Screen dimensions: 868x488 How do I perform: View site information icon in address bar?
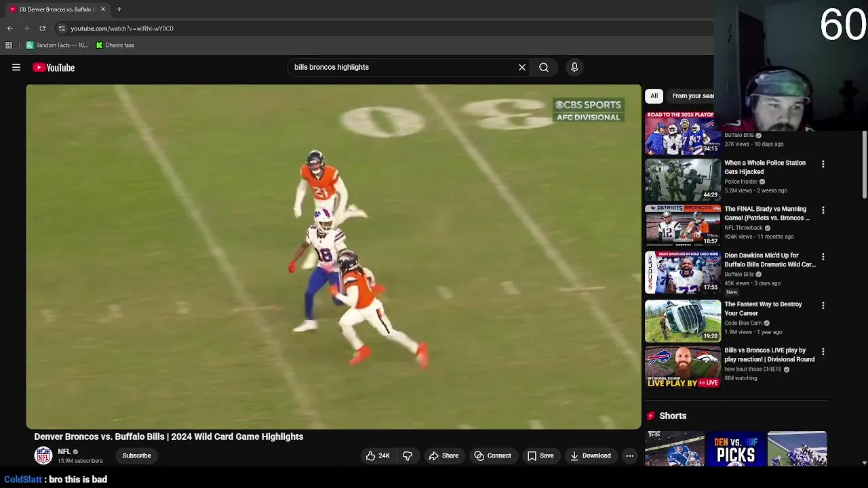coord(62,28)
